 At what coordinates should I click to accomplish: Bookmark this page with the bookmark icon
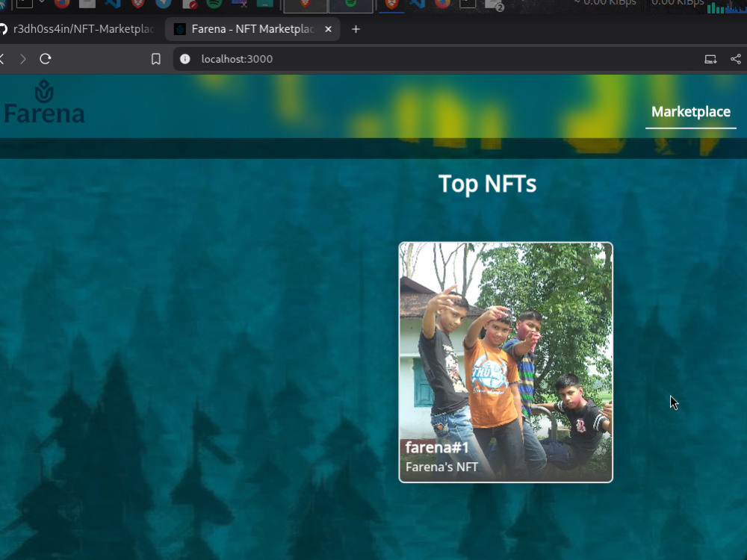coord(156,59)
